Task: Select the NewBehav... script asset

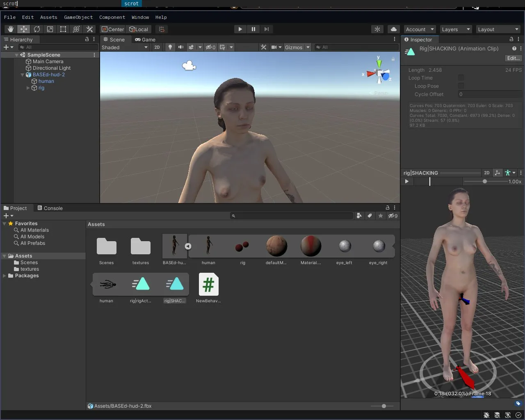Action: [208, 285]
